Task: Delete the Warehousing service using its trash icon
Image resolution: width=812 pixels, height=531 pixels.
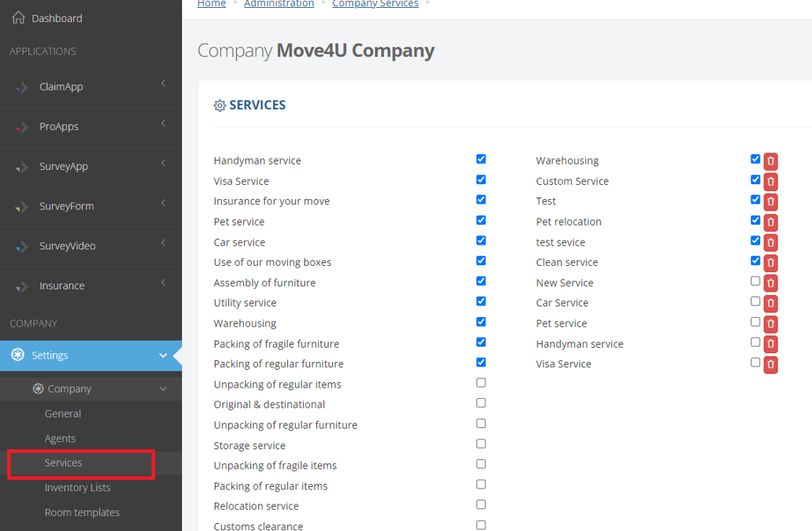Action: point(770,161)
